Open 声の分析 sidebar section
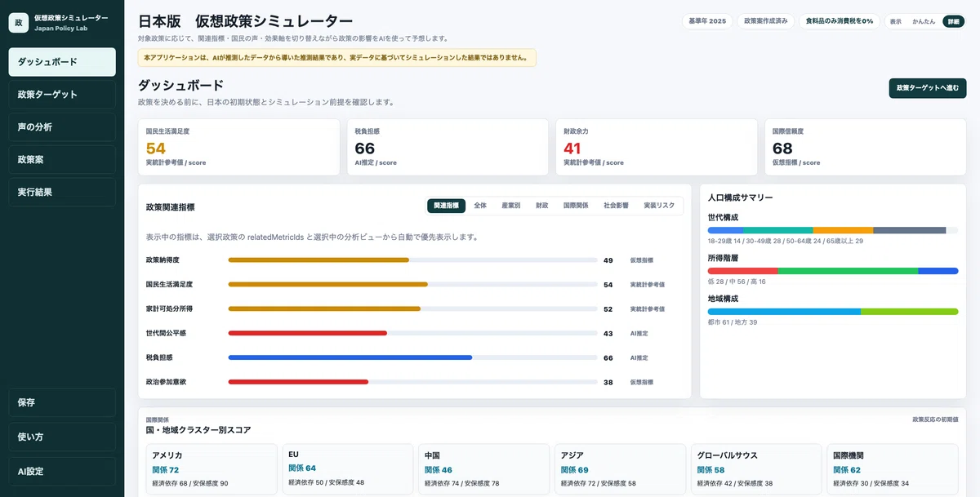The image size is (980, 497). click(x=62, y=127)
